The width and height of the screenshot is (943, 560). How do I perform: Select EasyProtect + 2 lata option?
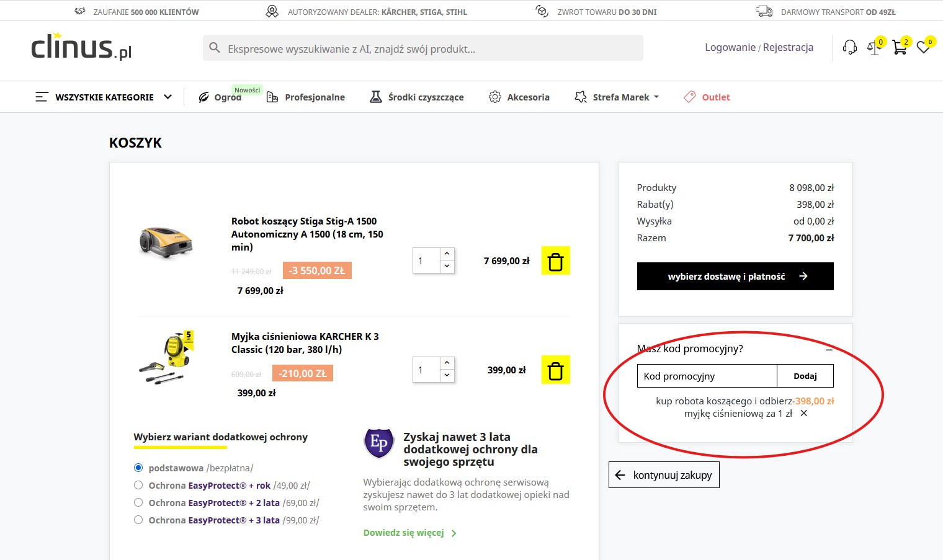(x=138, y=502)
